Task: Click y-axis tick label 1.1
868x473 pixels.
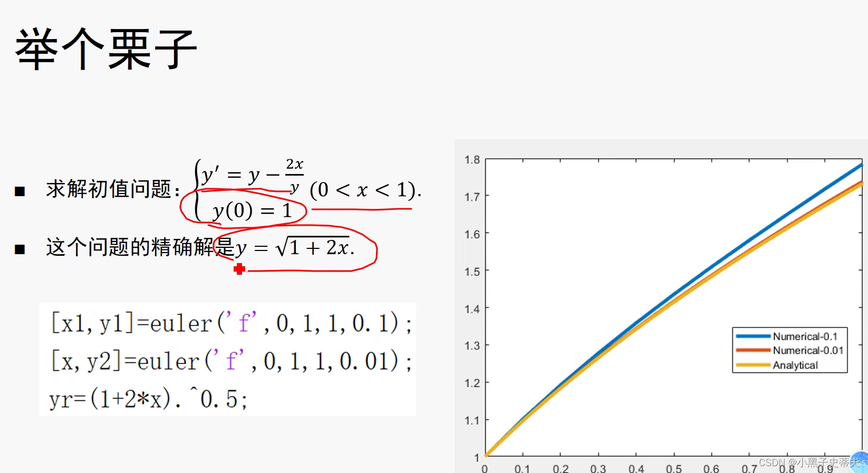Action: coord(472,420)
